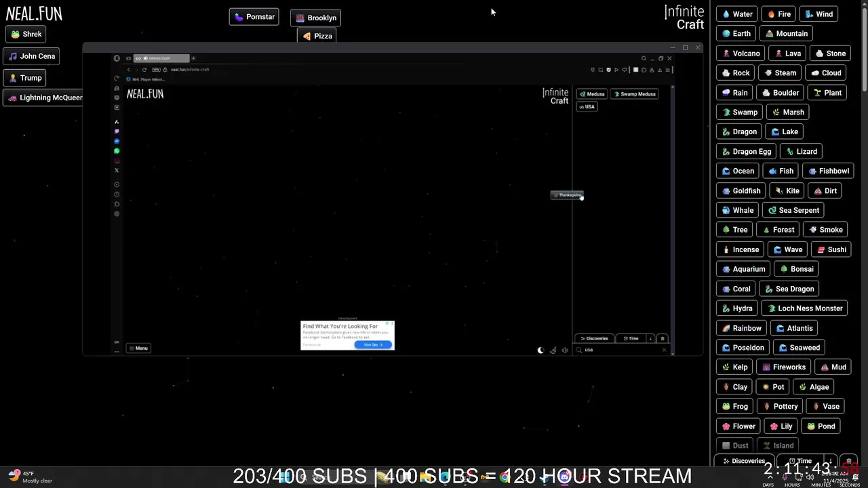This screenshot has height=488, width=868.
Task: Open a new tab in inner browser
Action: pyautogui.click(x=193, y=58)
